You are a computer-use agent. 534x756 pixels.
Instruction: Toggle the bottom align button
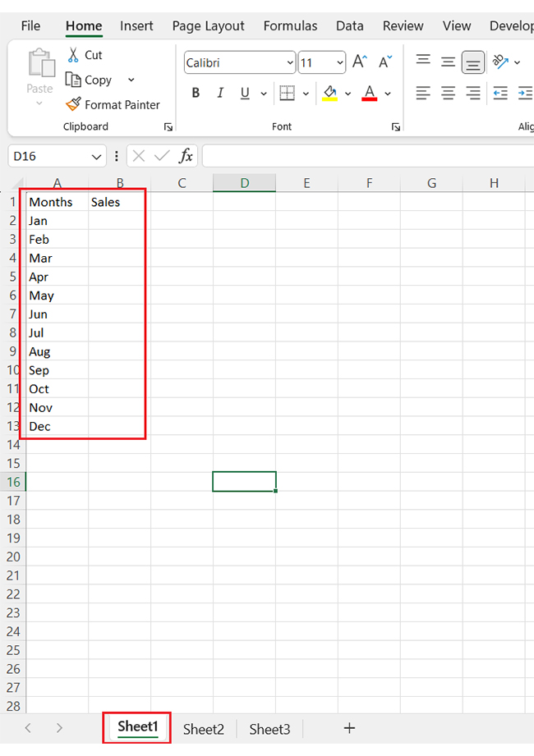pyautogui.click(x=472, y=62)
